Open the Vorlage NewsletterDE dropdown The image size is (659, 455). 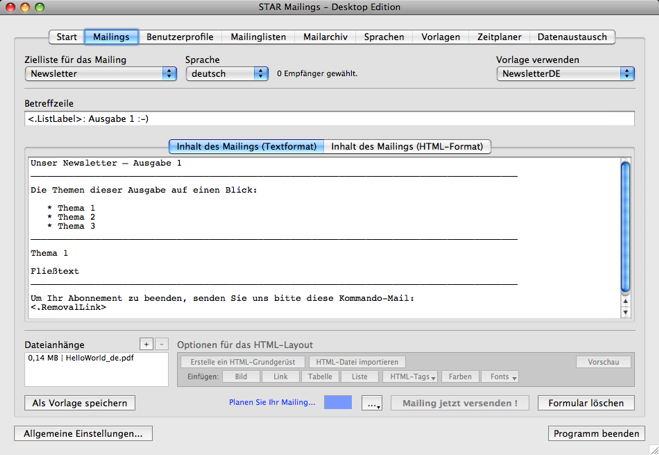(565, 74)
